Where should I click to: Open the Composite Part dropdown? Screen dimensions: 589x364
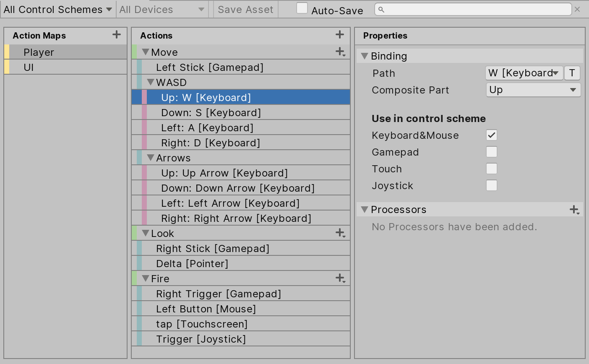pos(533,90)
